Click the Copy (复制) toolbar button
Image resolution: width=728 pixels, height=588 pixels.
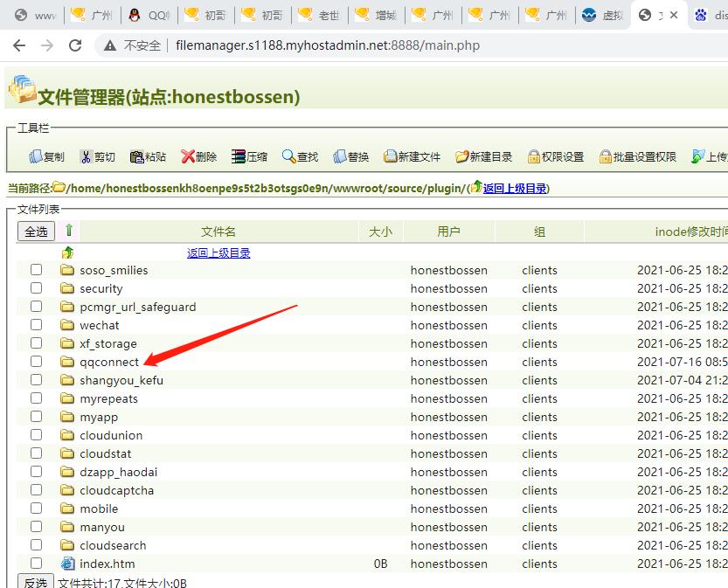click(46, 157)
